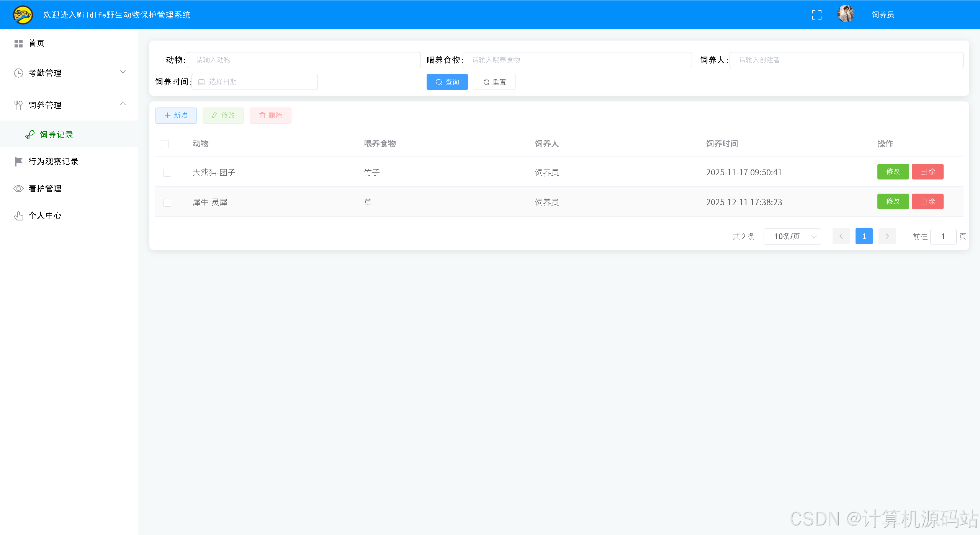Click the 看护管理 eye icon

point(18,189)
